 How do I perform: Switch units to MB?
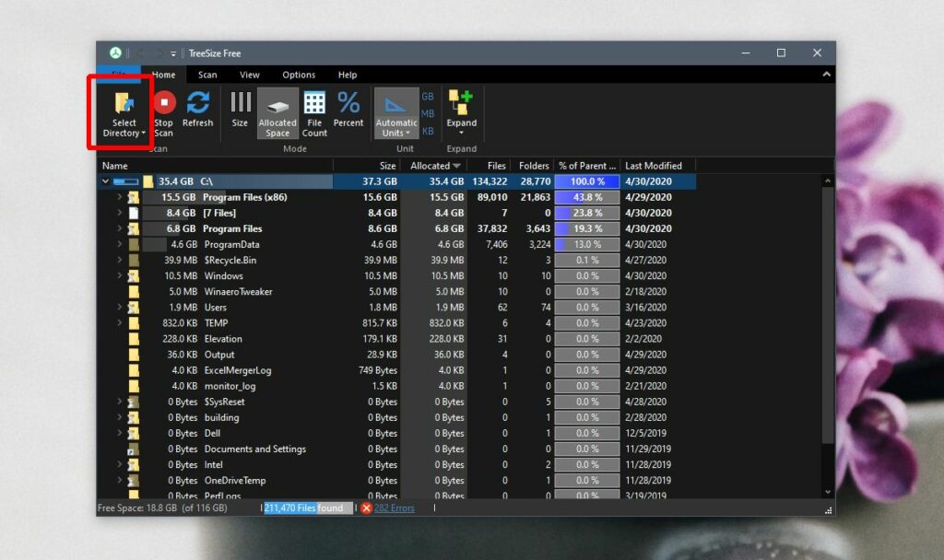coord(428,111)
